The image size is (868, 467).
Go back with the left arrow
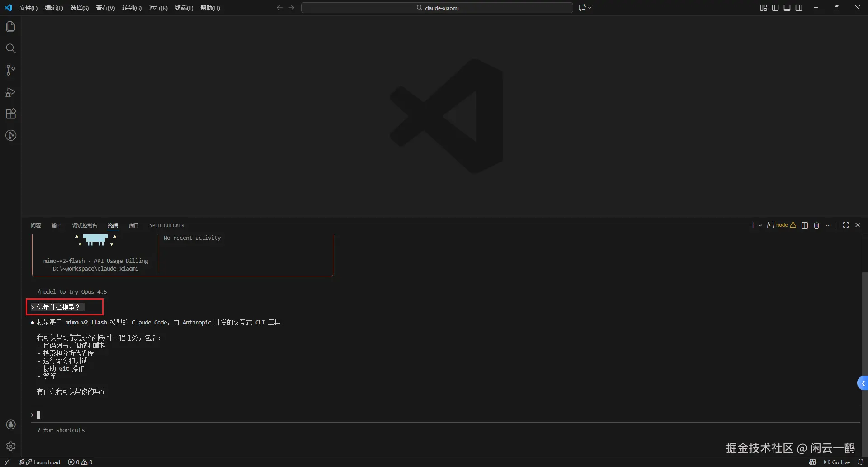pyautogui.click(x=279, y=8)
